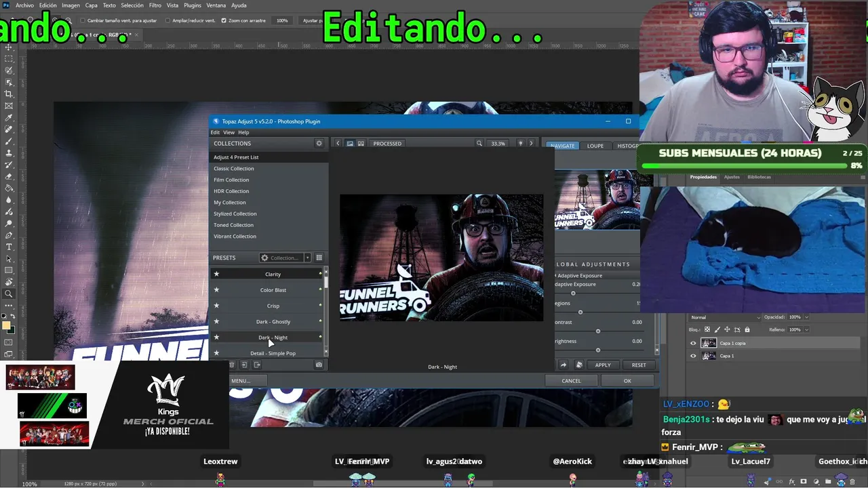
Task: Open the Archivo menu
Action: pyautogui.click(x=24, y=5)
